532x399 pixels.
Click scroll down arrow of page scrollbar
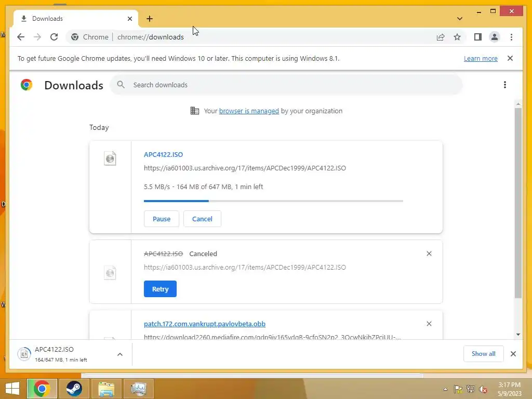518,335
